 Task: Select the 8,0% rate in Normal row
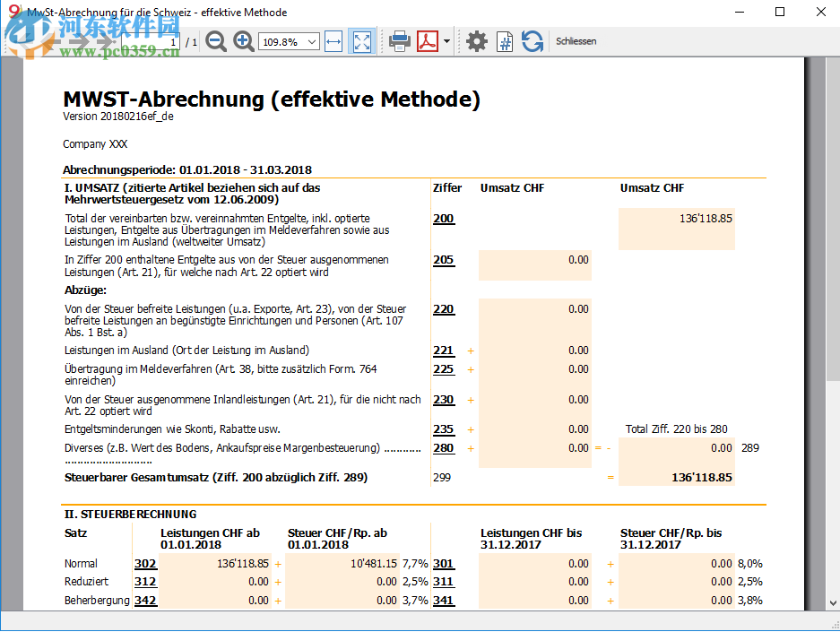tap(750, 564)
